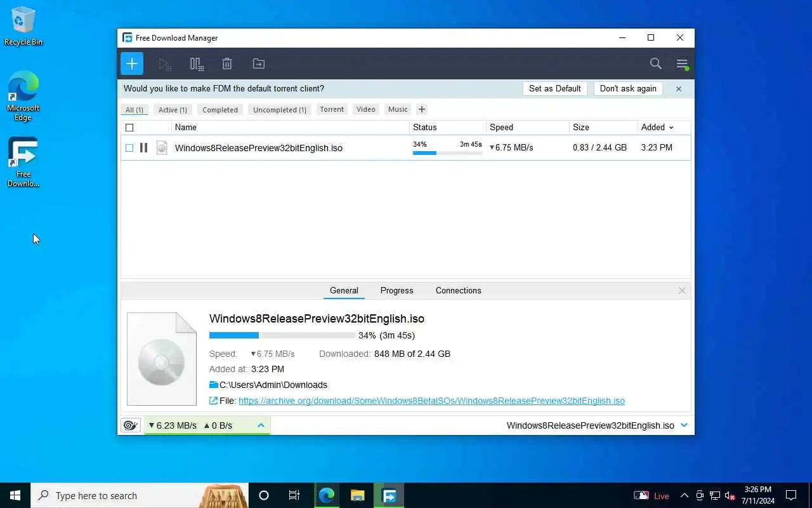Screen dimensions: 812x508
Task: Select the Video filter tab
Action: point(366,109)
